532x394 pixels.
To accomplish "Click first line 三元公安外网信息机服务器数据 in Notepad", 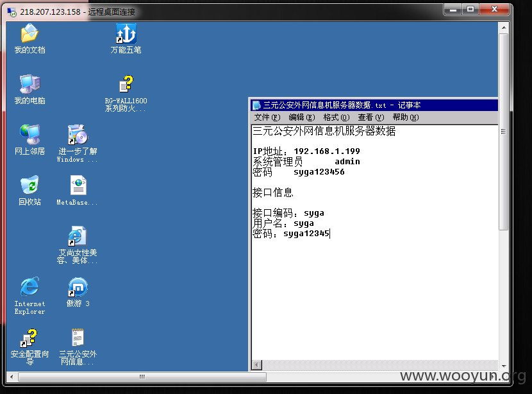I will pos(324,131).
